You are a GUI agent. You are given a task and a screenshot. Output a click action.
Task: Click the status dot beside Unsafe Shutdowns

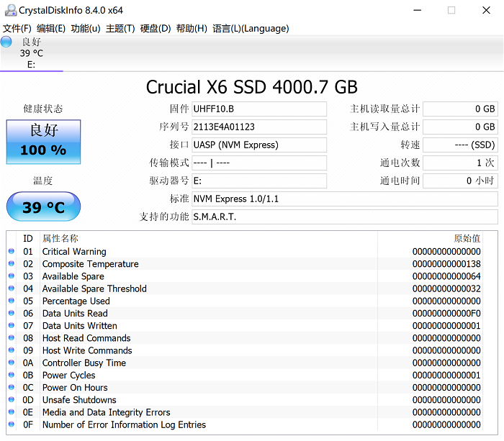(x=11, y=400)
